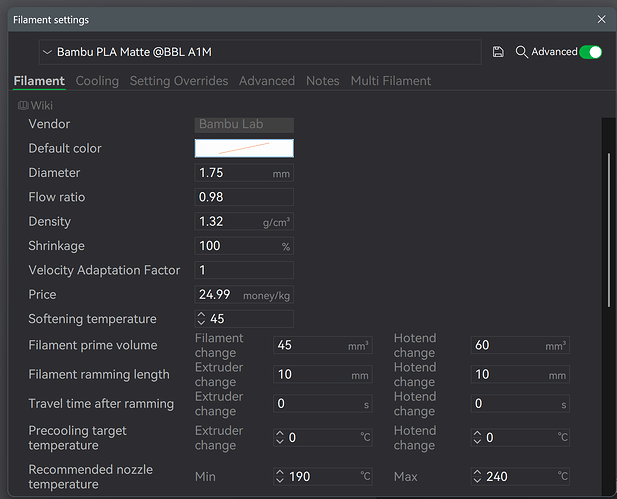Click the Flow ratio input field
This screenshot has height=499, width=617.
pos(244,197)
